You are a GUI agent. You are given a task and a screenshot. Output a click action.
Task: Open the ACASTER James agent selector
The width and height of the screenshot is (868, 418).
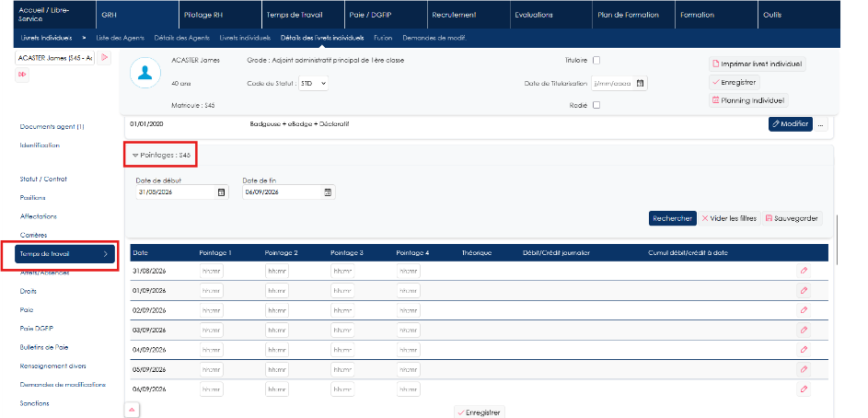[x=55, y=58]
